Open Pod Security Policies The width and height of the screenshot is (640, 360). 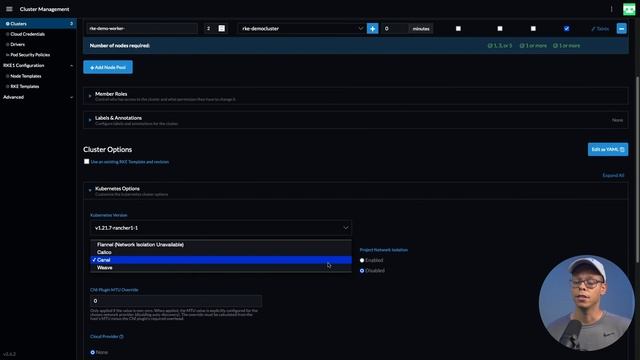(30, 55)
